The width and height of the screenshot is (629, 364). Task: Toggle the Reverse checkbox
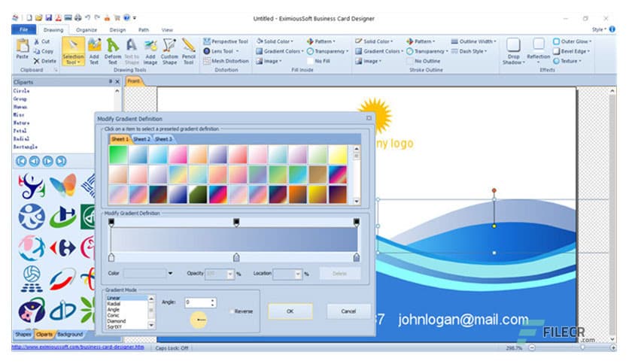(x=232, y=311)
